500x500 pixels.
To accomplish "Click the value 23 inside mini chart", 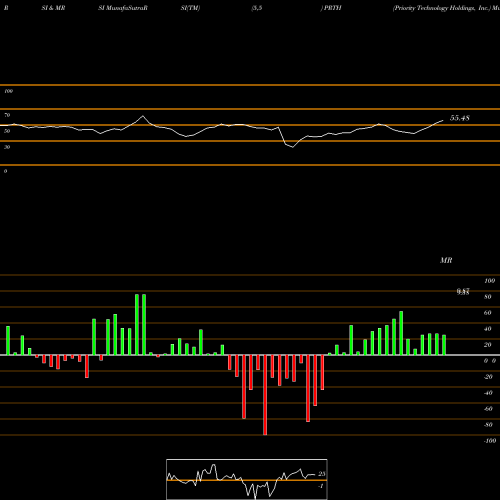I will [x=322, y=474].
